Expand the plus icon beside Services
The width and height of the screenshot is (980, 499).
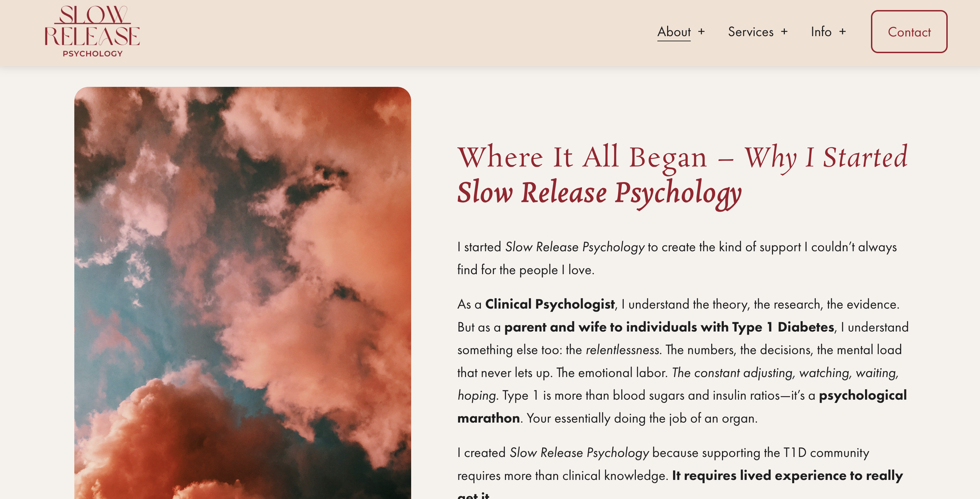[784, 31]
